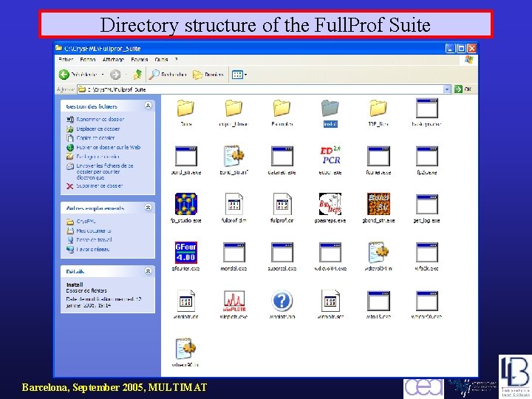Image resolution: width=532 pixels, height=399 pixels.
Task: Click the grey forward arrow button
Action: click(x=115, y=75)
